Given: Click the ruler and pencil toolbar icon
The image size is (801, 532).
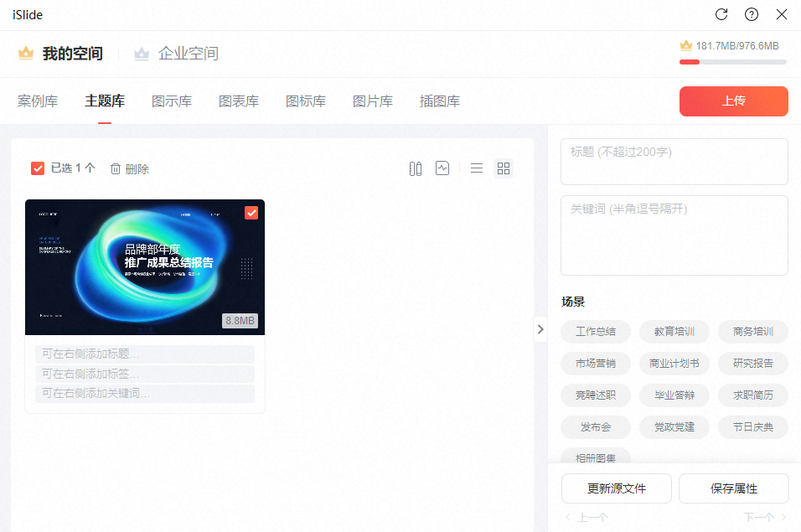Looking at the screenshot, I should click(416, 168).
